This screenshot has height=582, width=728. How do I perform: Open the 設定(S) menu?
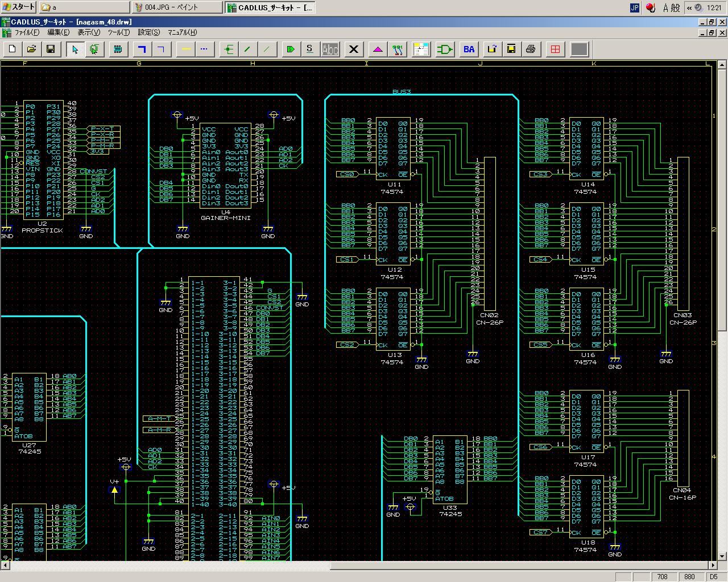tap(149, 32)
